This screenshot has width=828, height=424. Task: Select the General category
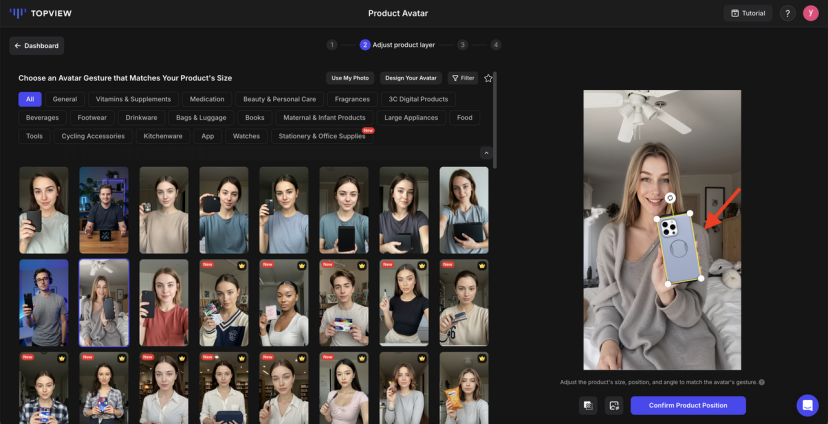point(65,99)
